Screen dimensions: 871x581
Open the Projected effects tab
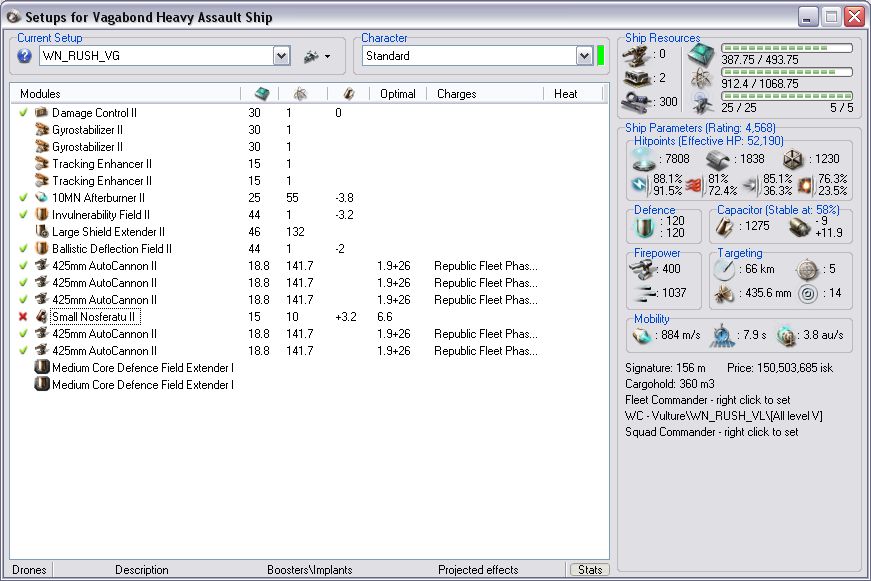(478, 570)
